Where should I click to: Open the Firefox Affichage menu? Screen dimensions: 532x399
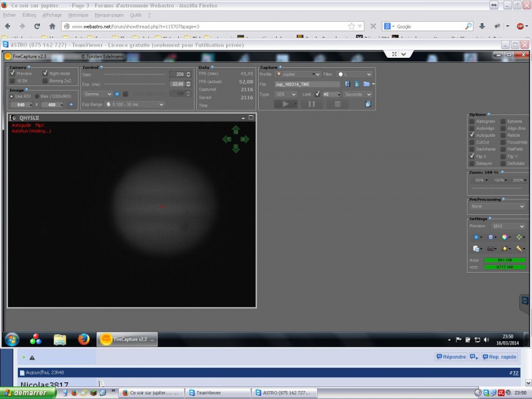pos(52,15)
